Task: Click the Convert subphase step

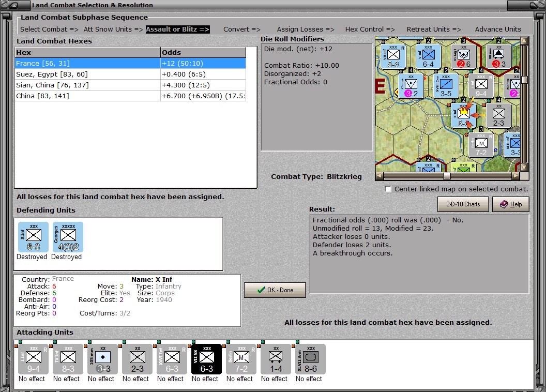Action: [241, 29]
